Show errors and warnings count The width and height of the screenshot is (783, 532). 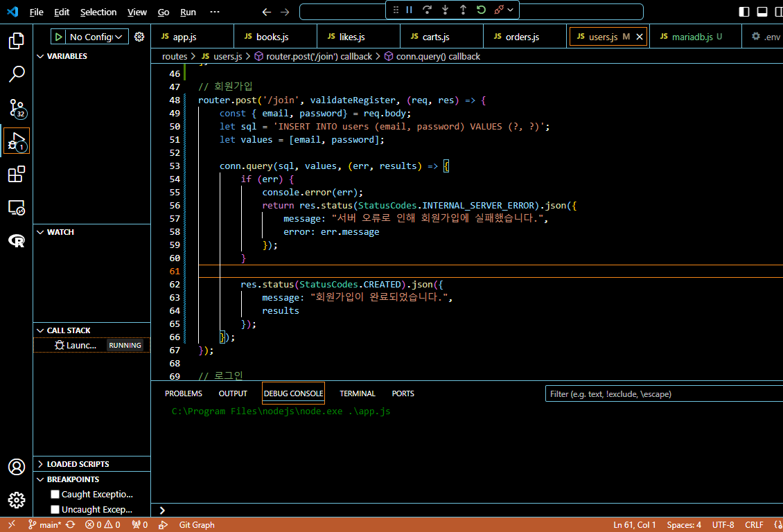103,525
